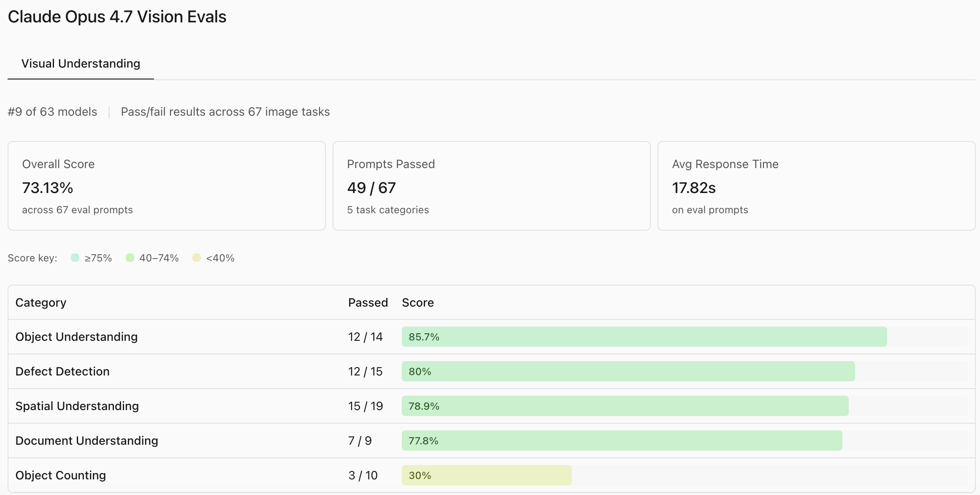Image resolution: width=980 pixels, height=495 pixels.
Task: Click the '<40%' legend label
Action: pos(220,258)
